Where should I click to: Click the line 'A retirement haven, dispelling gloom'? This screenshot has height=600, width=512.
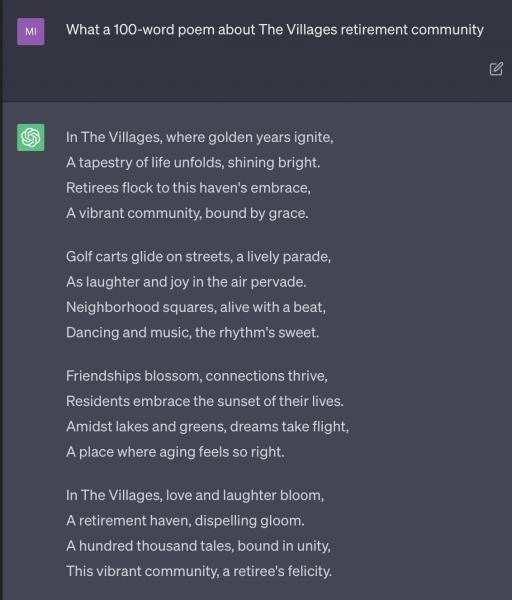pos(185,521)
